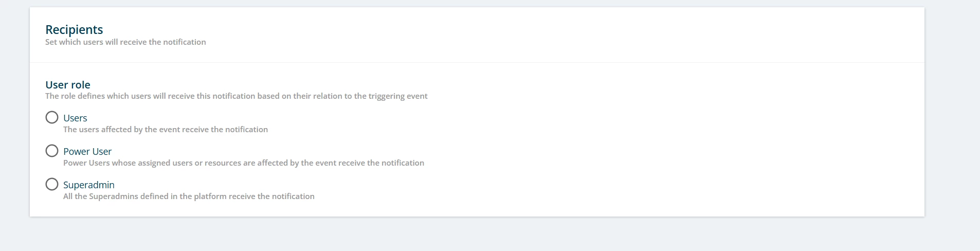
Task: Click the "Superadmin" option label
Action: [89, 185]
